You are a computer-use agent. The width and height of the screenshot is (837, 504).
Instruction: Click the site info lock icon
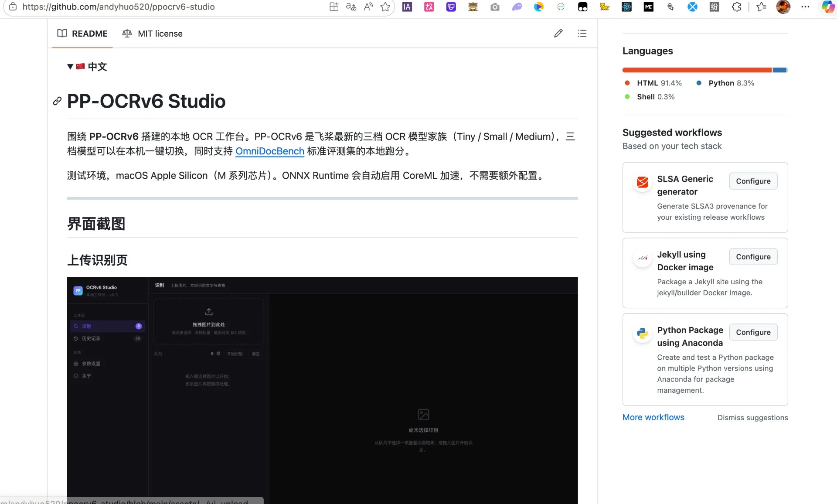tap(13, 7)
